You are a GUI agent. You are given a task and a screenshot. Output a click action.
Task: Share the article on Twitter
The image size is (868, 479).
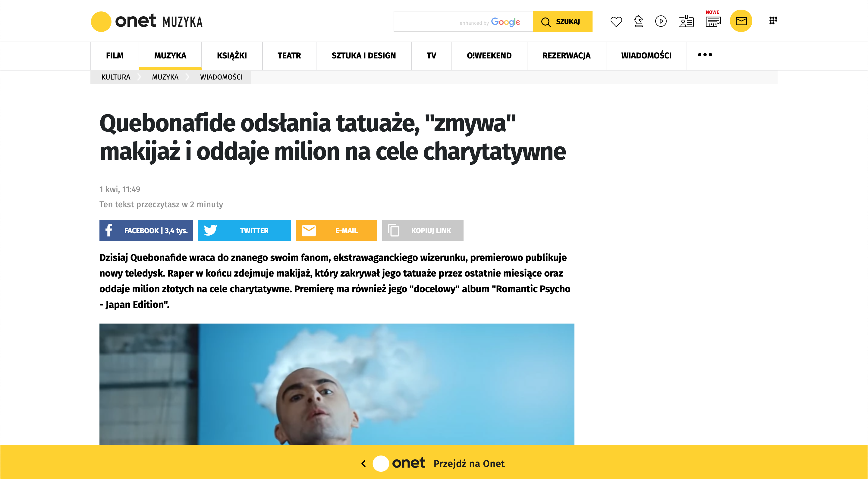coord(244,230)
